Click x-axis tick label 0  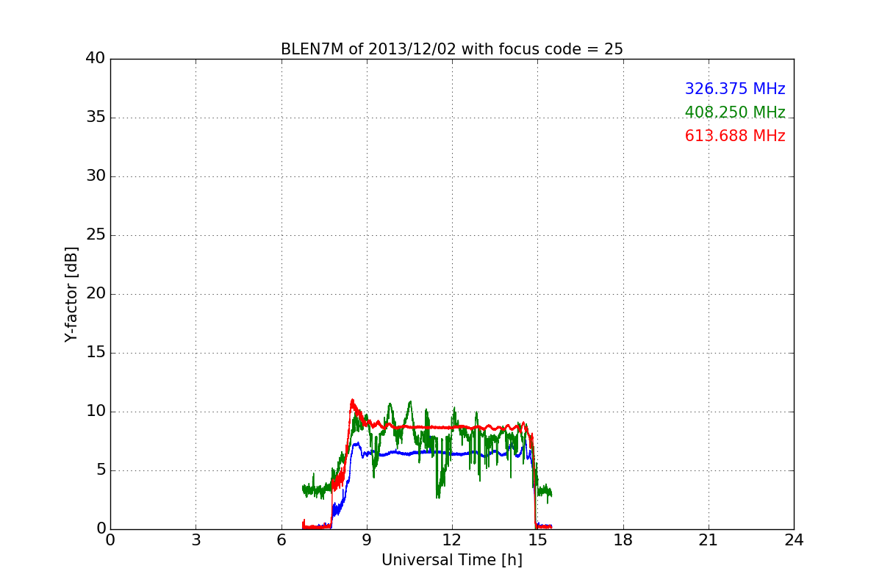110,539
